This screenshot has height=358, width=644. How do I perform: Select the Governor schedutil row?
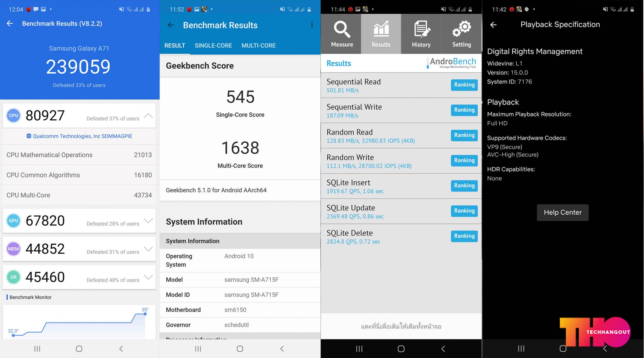240,325
